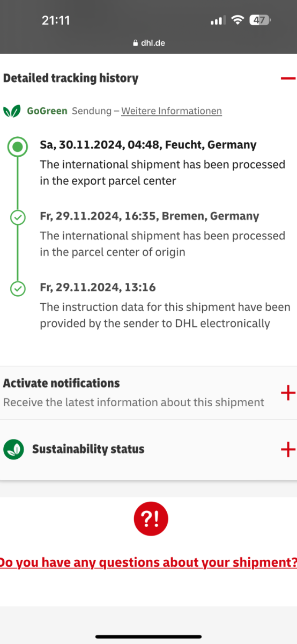Expand the Sustainability status plus icon
The width and height of the screenshot is (297, 644).
[x=288, y=449]
